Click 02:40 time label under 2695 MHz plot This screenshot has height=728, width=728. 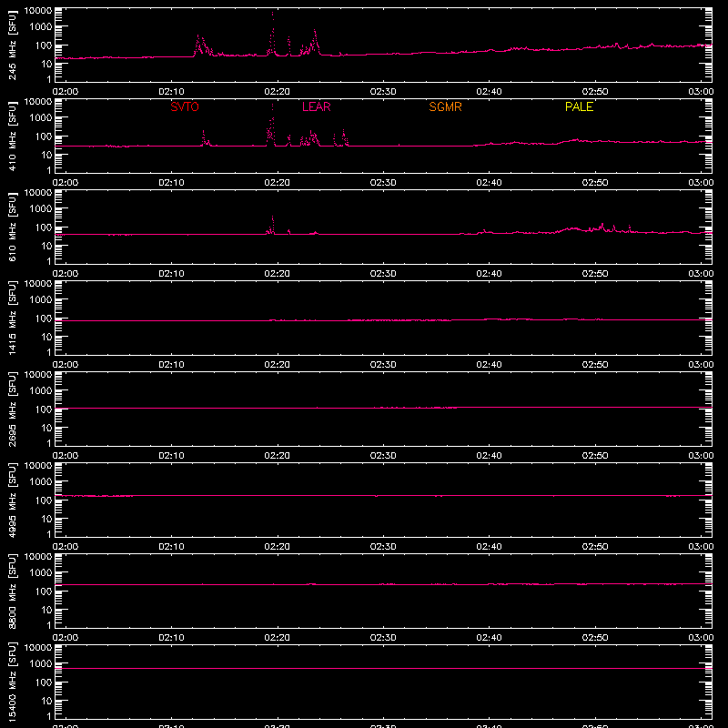pos(489,456)
